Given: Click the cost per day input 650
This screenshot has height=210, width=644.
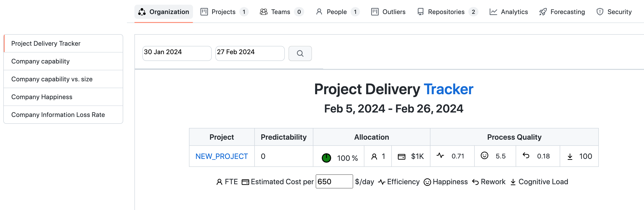Looking at the screenshot, I should (x=334, y=181).
